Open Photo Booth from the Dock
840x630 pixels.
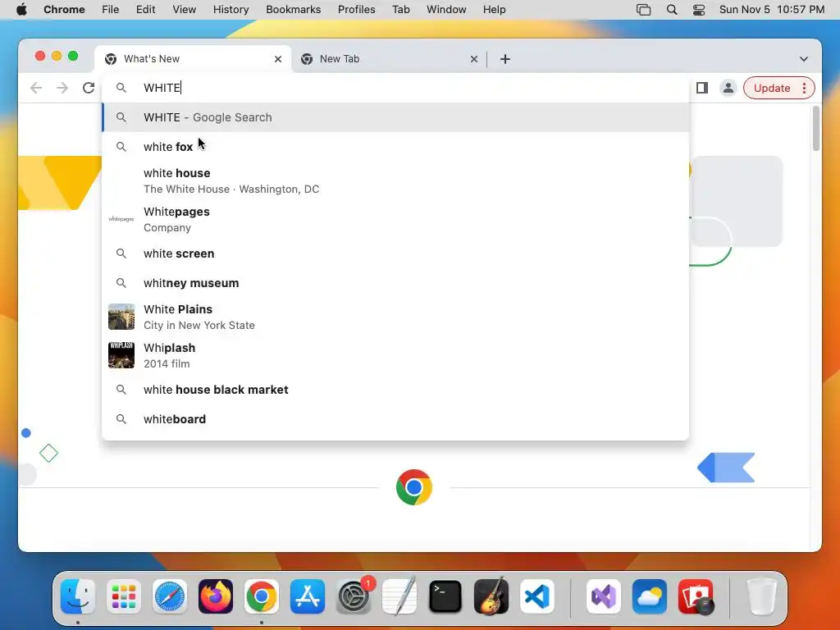point(696,596)
